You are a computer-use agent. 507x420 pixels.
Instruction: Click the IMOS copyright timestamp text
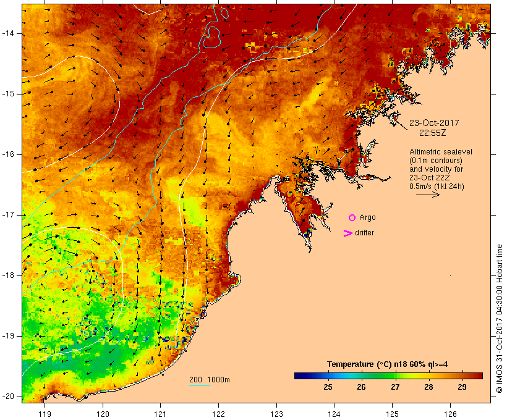pyautogui.click(x=500, y=319)
